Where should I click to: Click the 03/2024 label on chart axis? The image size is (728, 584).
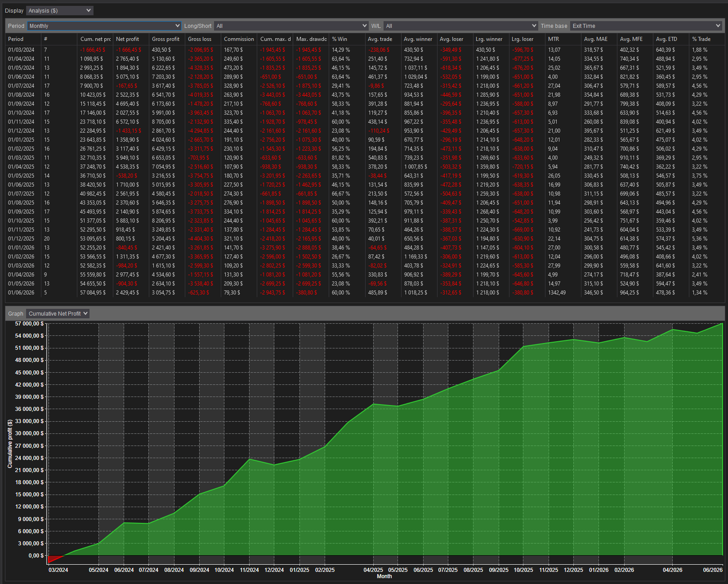[58, 570]
